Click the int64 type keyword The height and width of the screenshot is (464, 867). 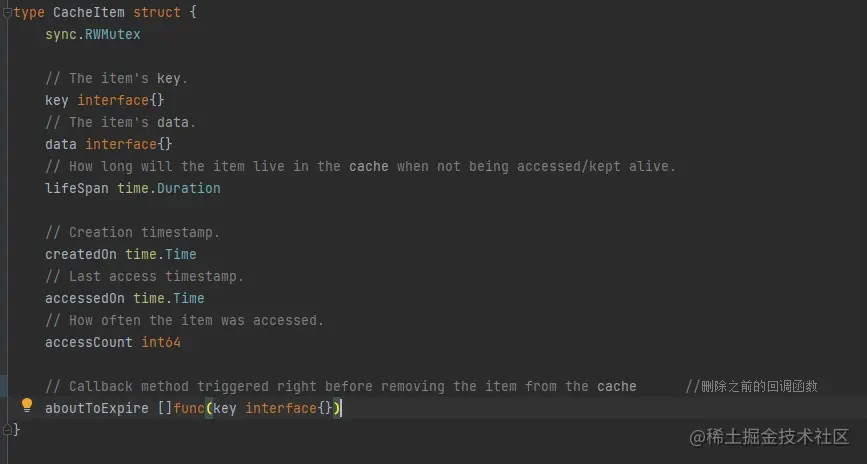click(161, 342)
